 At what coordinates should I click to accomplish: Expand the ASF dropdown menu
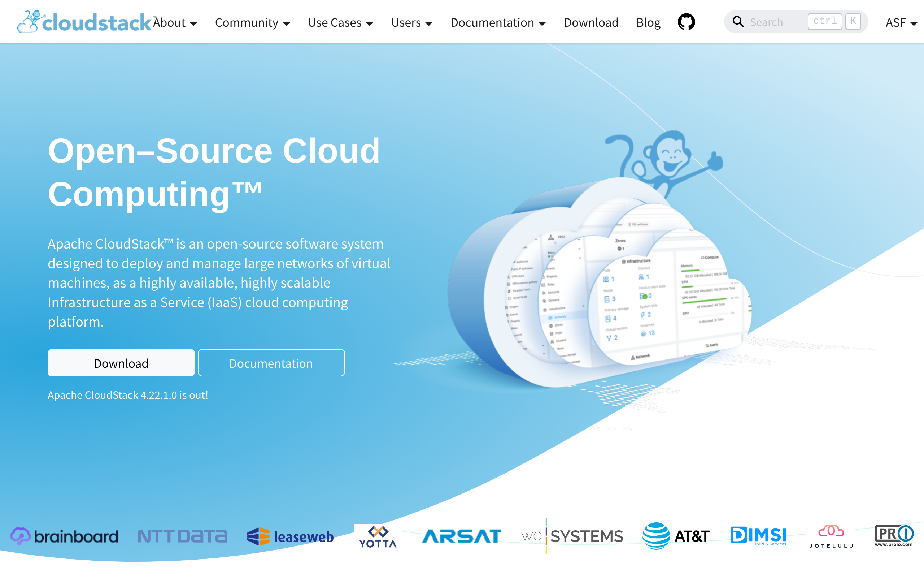pyautogui.click(x=902, y=22)
